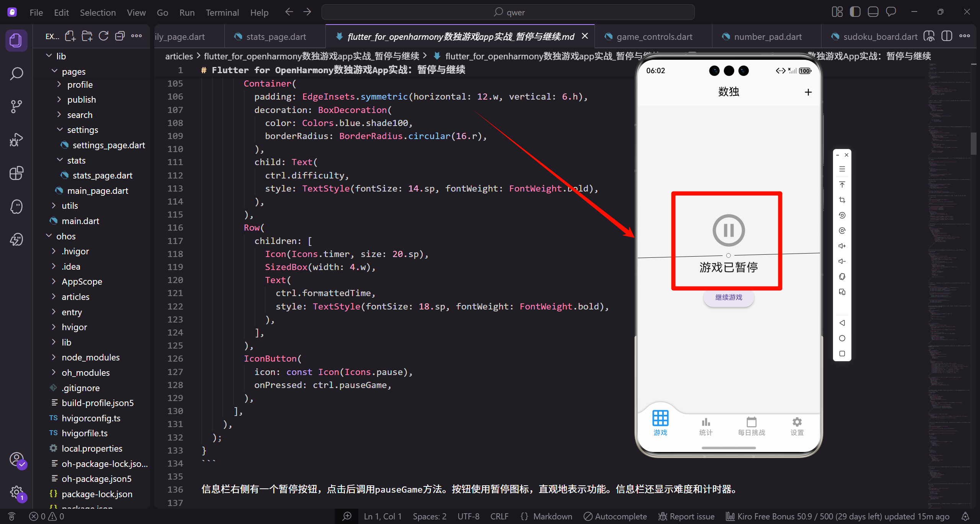Open settings_page.dart in explorer
The height and width of the screenshot is (524, 980).
point(91,145)
